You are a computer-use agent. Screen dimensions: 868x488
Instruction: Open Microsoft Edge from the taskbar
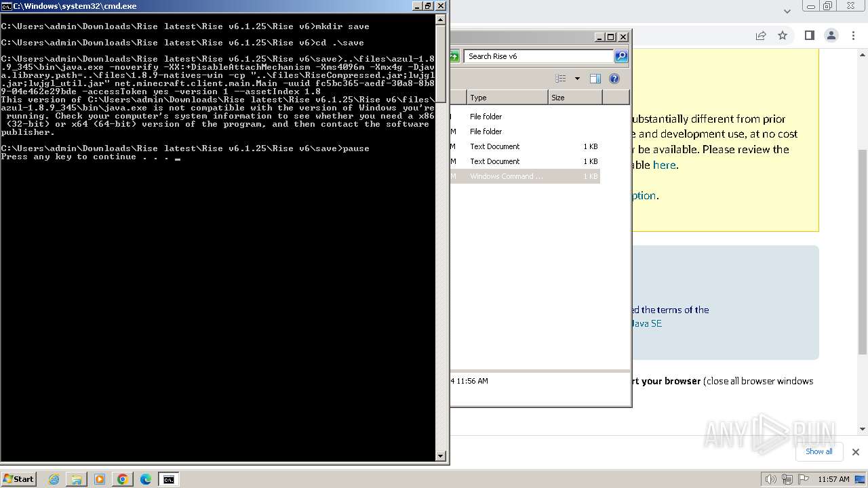pos(146,479)
